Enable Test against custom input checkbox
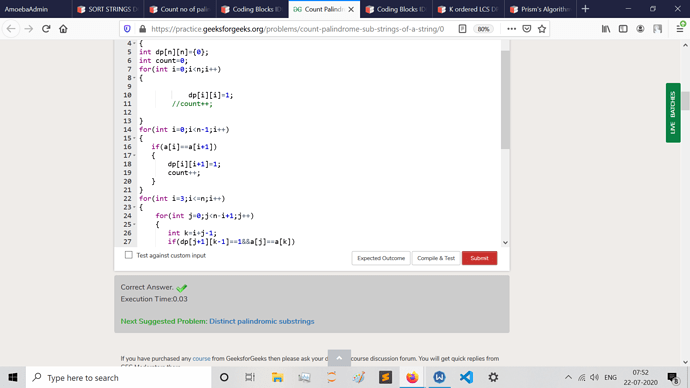The image size is (690, 388). [128, 255]
